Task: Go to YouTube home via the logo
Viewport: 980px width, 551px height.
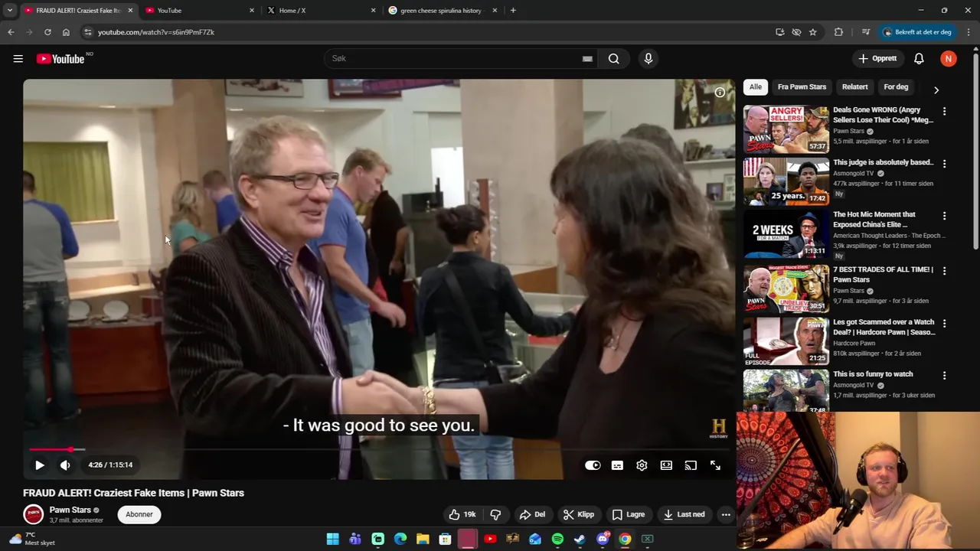Action: (x=60, y=59)
